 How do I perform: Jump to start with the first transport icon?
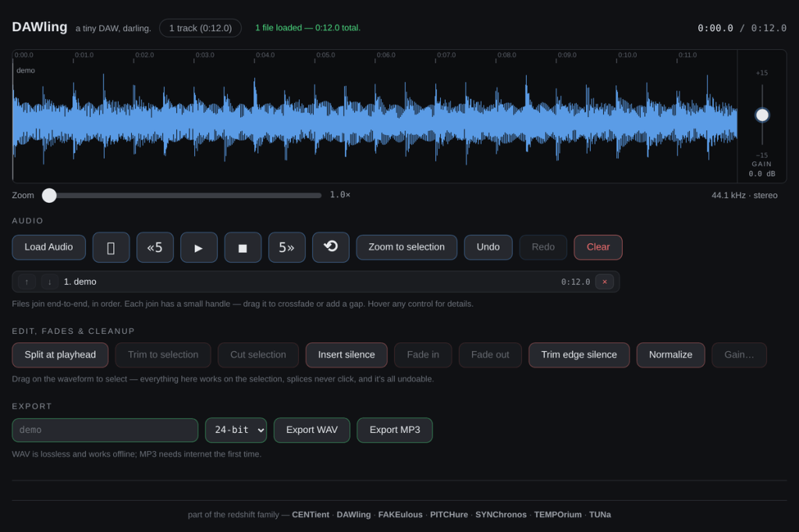[x=111, y=247]
